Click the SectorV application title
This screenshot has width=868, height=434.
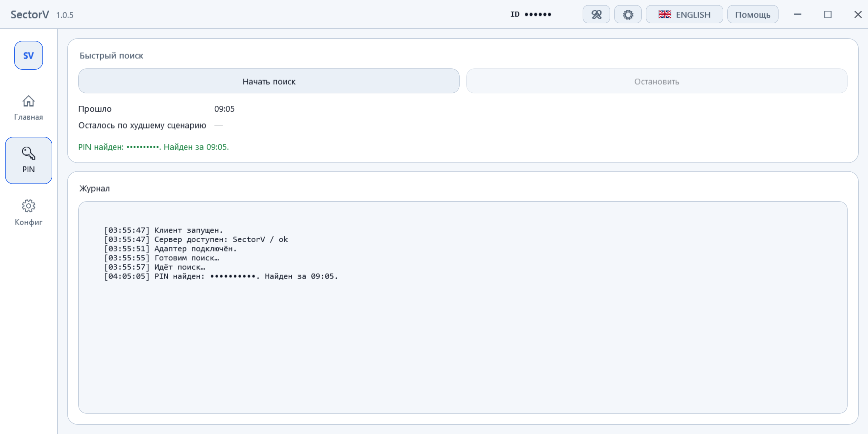coord(30,14)
